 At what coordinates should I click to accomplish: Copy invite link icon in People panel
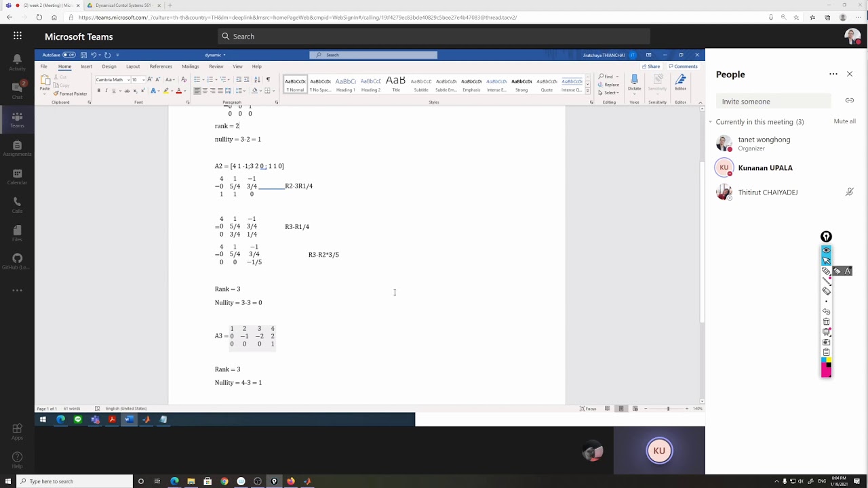click(x=849, y=100)
